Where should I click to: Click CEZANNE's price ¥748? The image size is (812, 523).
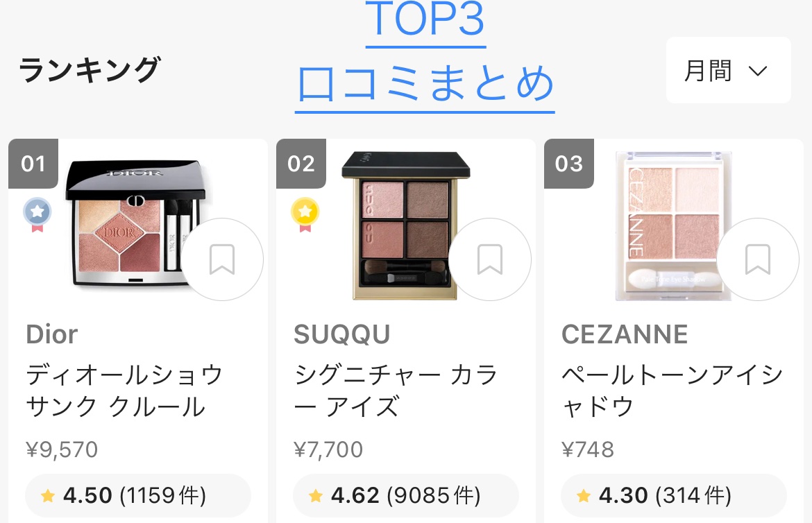[x=588, y=449]
